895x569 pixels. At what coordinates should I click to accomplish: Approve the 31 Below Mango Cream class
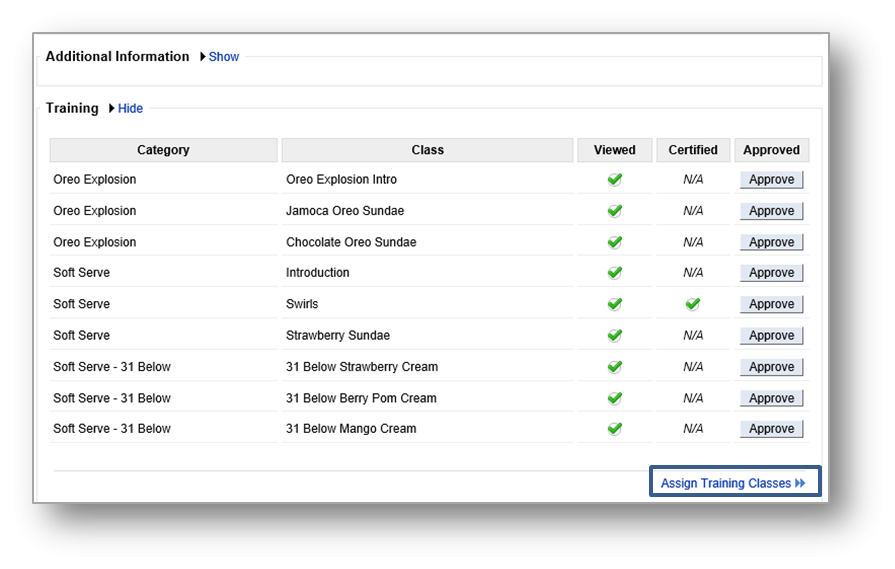pos(771,429)
